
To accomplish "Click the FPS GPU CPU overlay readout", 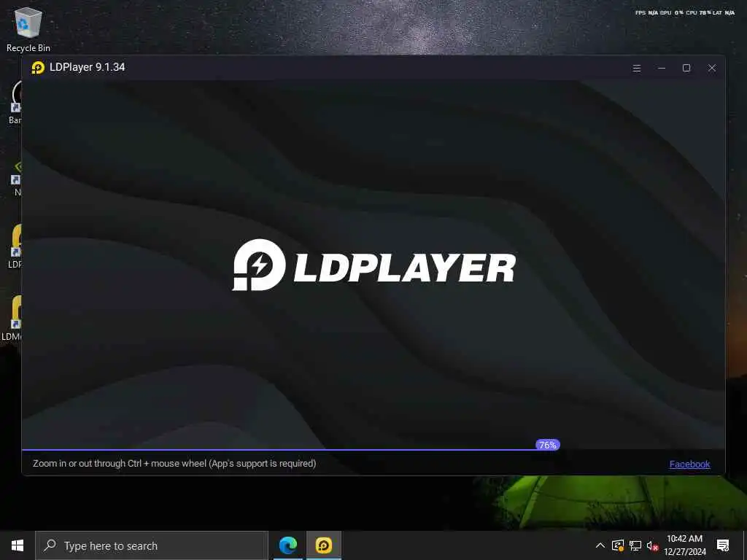I will click(x=684, y=13).
